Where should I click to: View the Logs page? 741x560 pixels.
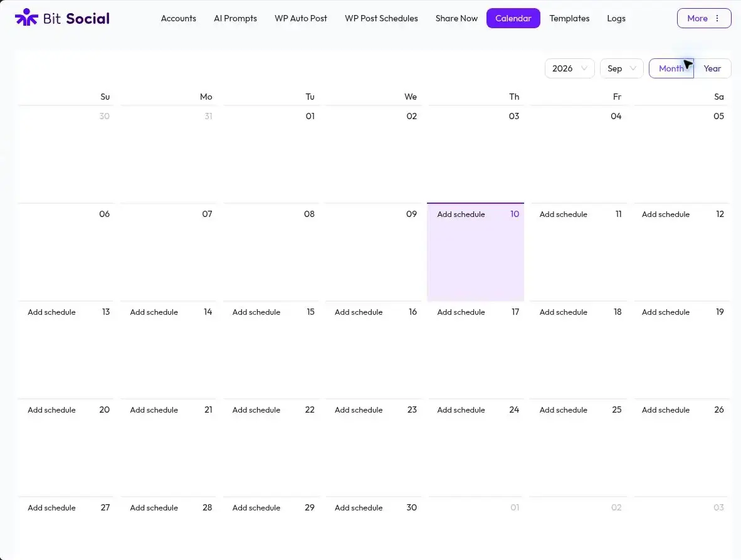coord(616,18)
